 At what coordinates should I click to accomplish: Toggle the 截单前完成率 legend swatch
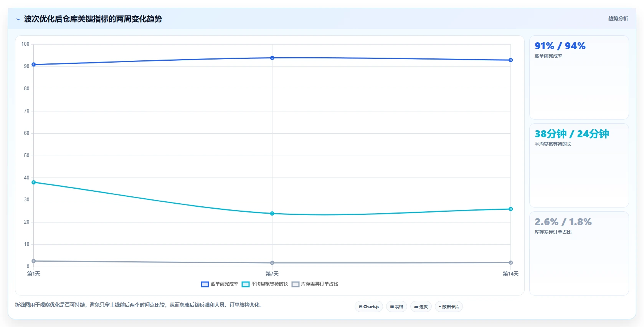205,284
